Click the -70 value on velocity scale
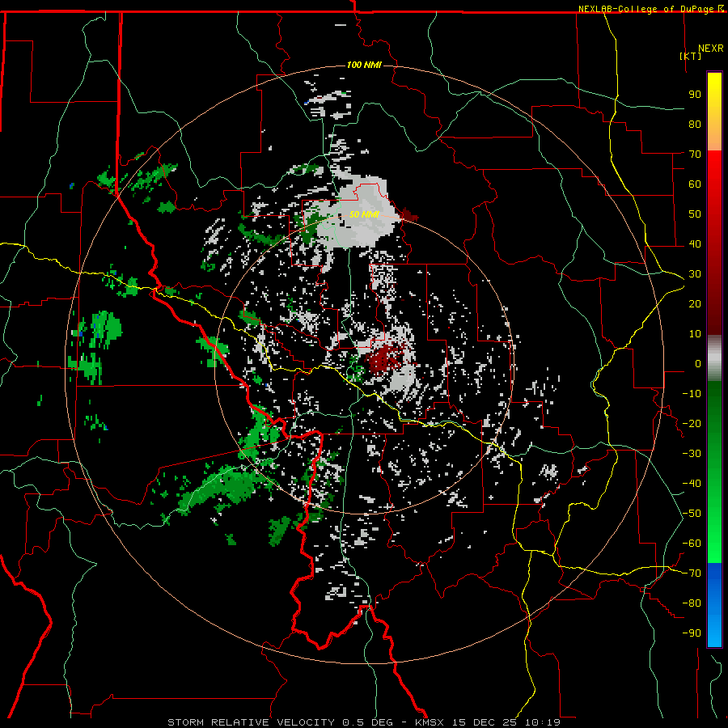This screenshot has width=728, height=728. click(692, 574)
